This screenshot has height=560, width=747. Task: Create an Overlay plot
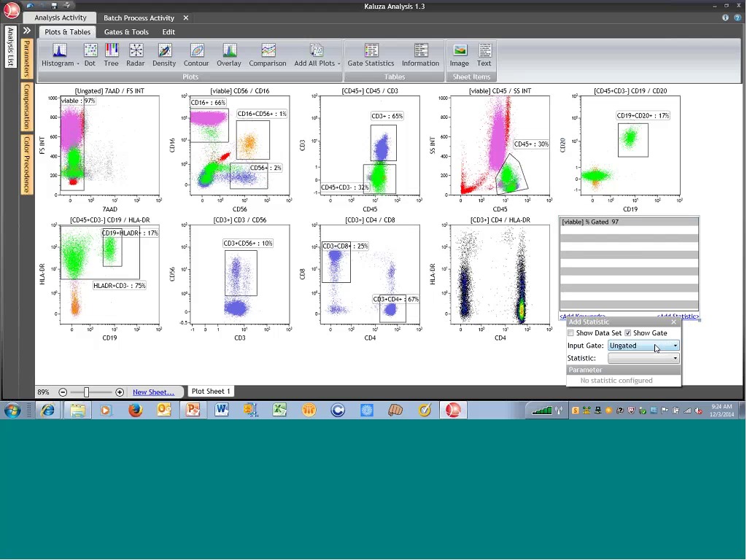[229, 55]
